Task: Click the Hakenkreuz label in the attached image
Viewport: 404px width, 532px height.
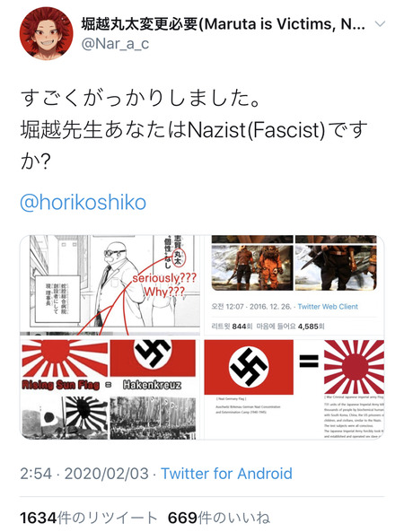Action: tap(152, 385)
